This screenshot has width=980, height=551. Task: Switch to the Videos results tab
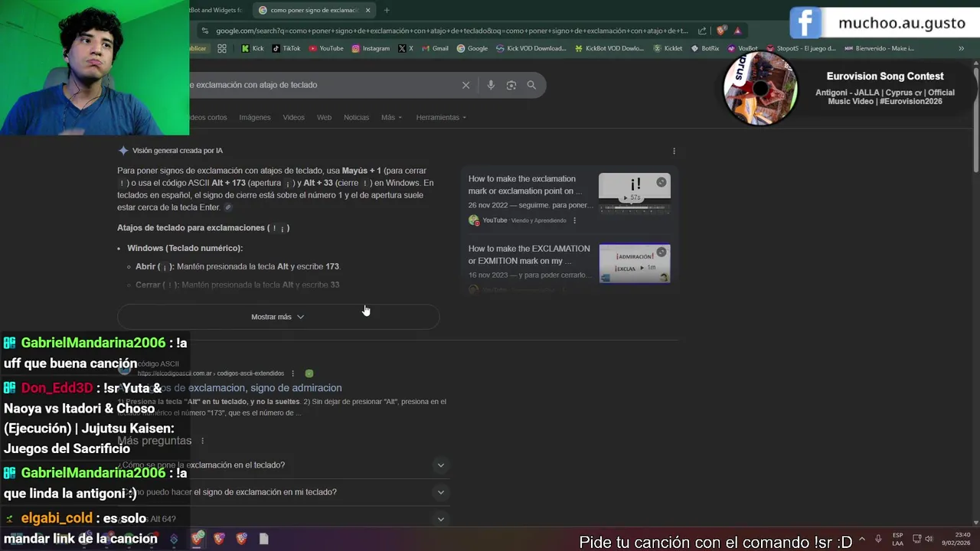[x=293, y=117]
